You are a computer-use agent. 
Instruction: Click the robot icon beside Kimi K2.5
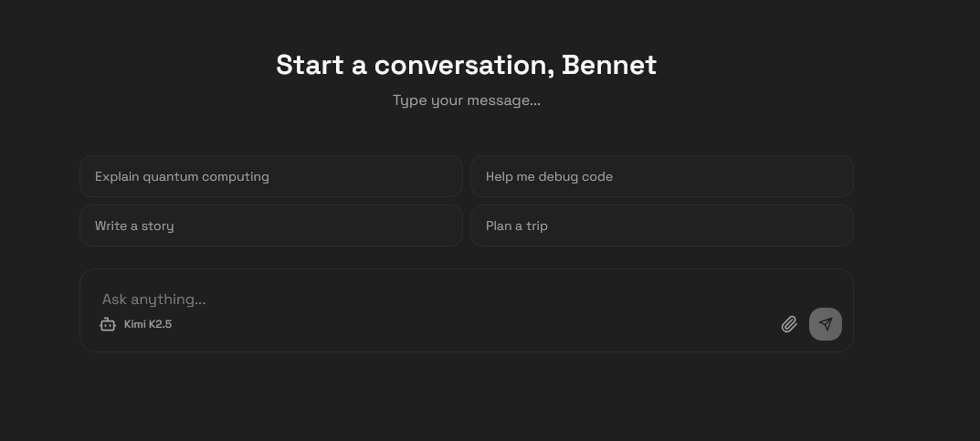108,324
